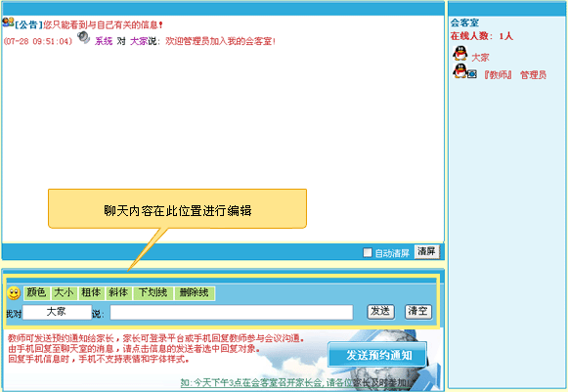Viewport: 568px width, 392px height.
Task: Toggle 删除线 strikethrough formatting
Action: (195, 292)
